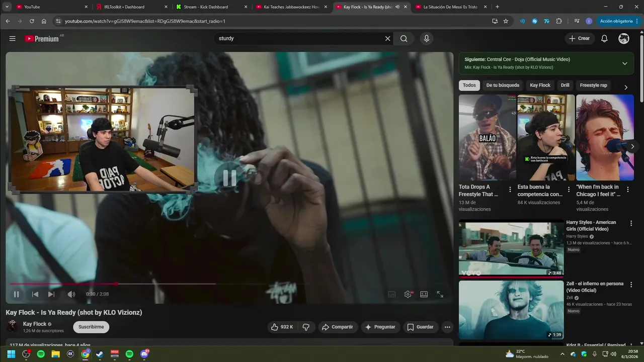
Task: Open options for Harry Styles American Girls
Action: click(631, 223)
